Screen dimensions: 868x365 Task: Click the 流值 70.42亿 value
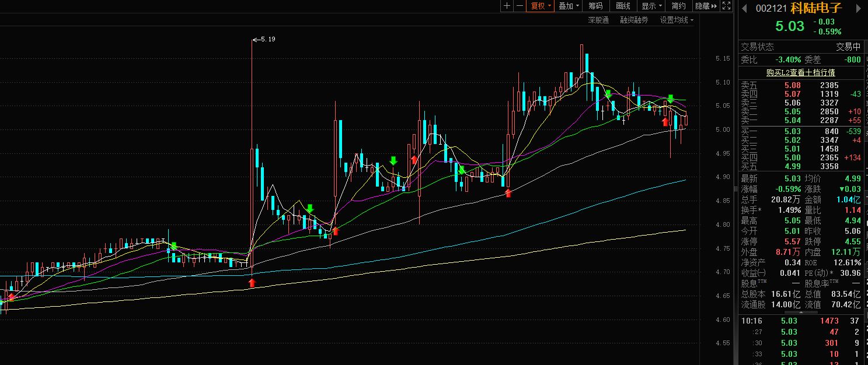[x=847, y=304]
